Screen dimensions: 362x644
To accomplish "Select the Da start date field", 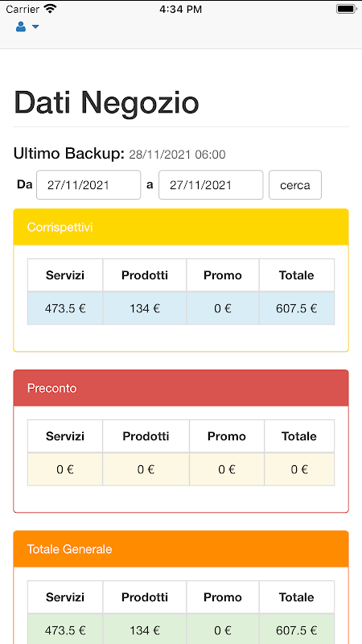I will (88, 185).
